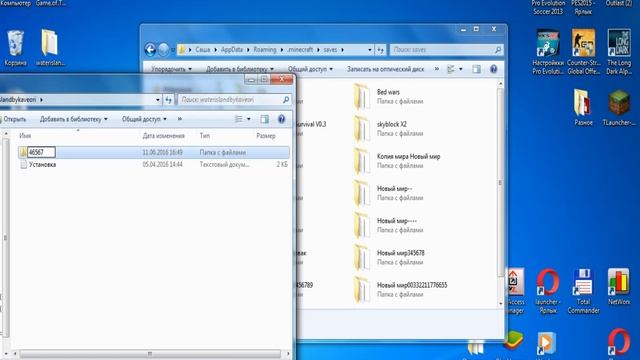Click search magnifier in front window

286,100
